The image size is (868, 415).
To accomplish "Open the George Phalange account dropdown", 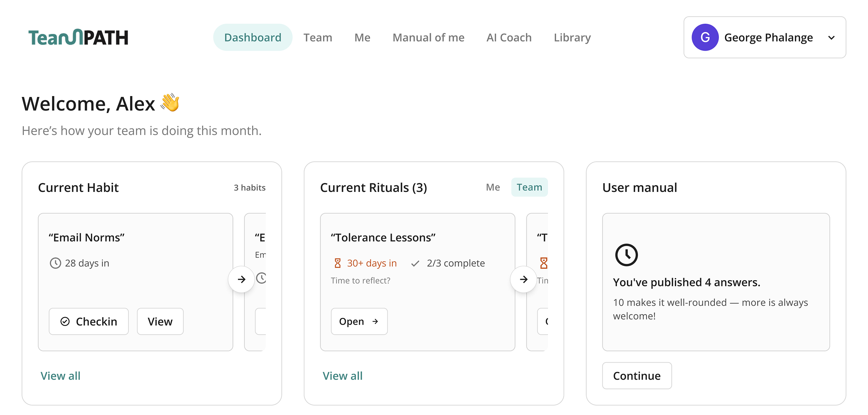I will coord(768,37).
